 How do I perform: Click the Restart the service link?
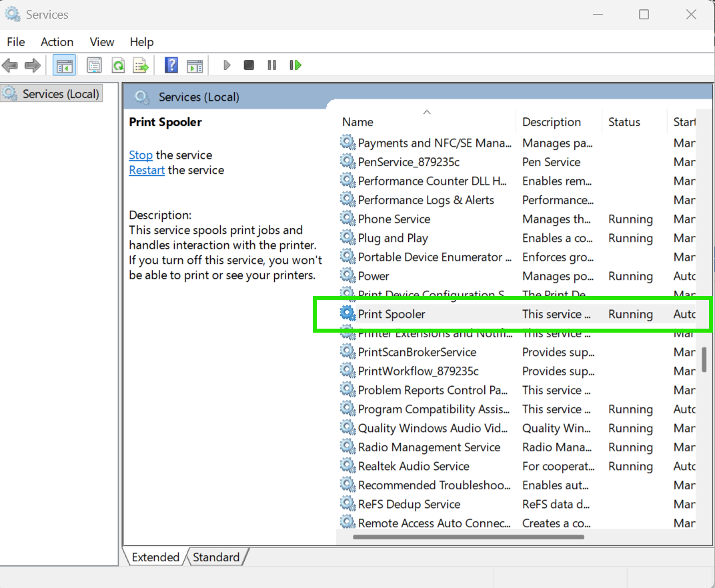[146, 170]
